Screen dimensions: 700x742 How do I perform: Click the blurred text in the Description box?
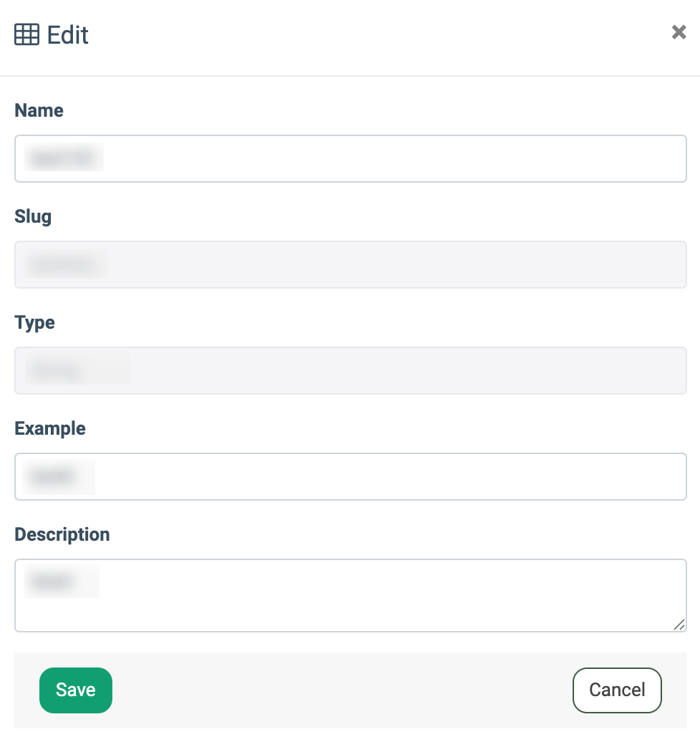pyautogui.click(x=62, y=581)
